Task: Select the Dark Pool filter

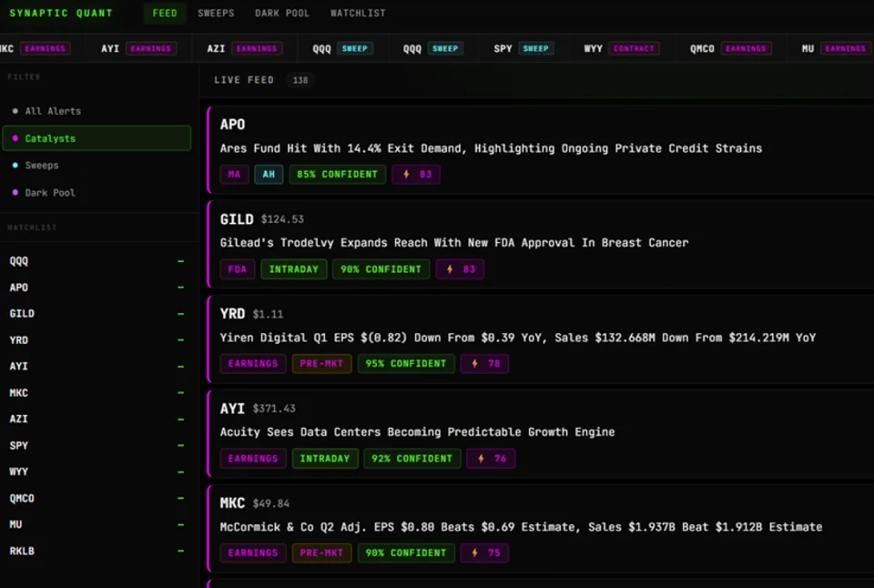Action: tap(97, 192)
